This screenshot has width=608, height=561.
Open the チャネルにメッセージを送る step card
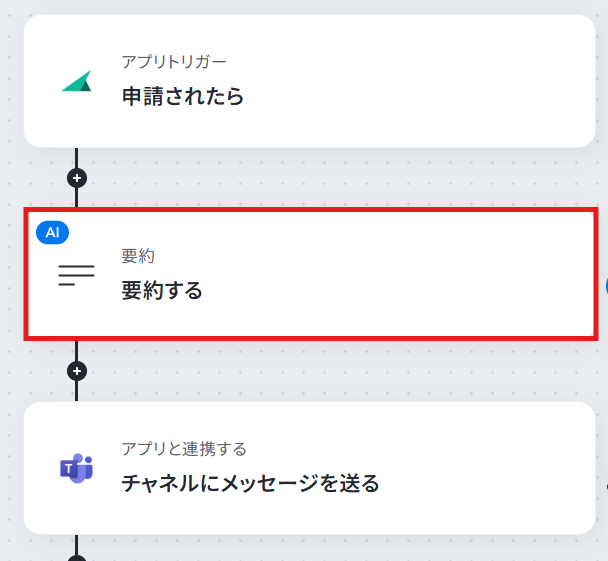[x=309, y=468]
